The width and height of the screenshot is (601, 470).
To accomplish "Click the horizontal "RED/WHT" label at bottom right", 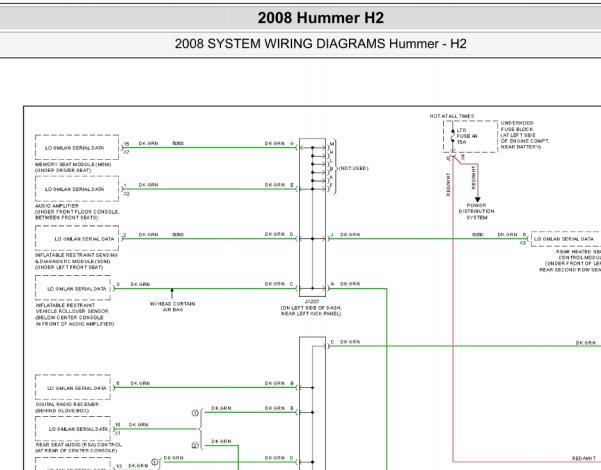I will coord(584,458).
